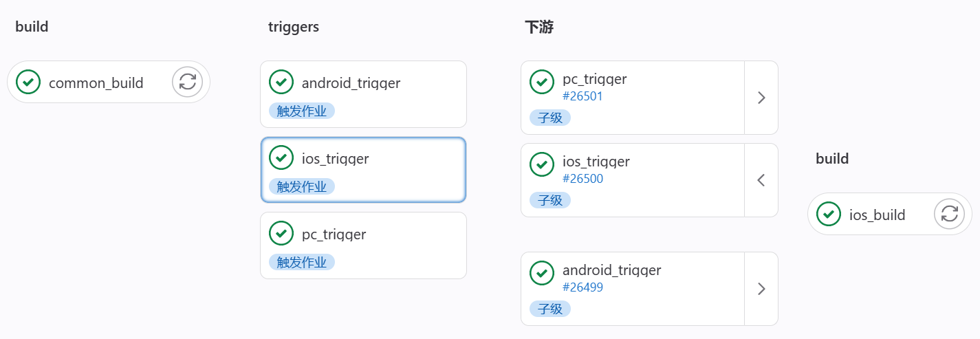
Task: Open the common_build job name
Action: (96, 83)
